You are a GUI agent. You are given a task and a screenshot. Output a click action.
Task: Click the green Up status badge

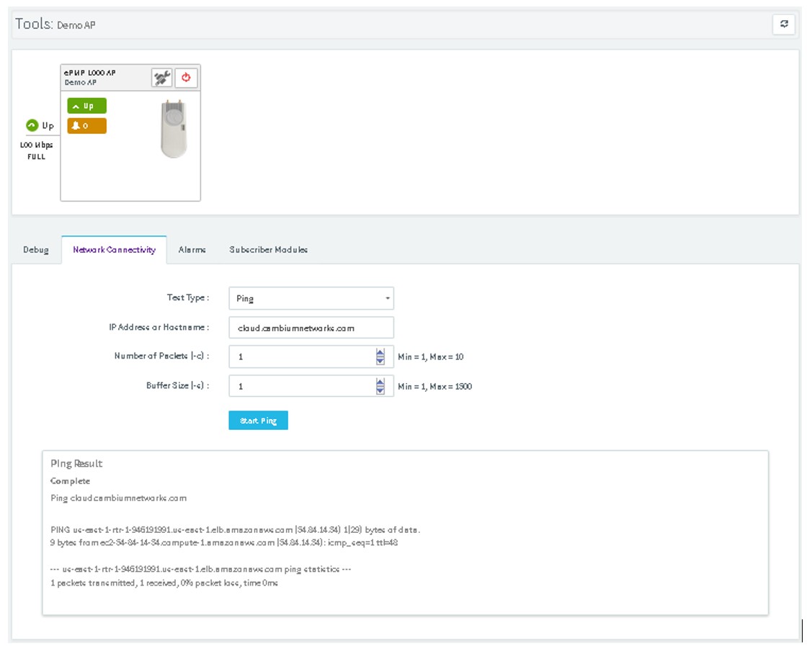pos(86,104)
